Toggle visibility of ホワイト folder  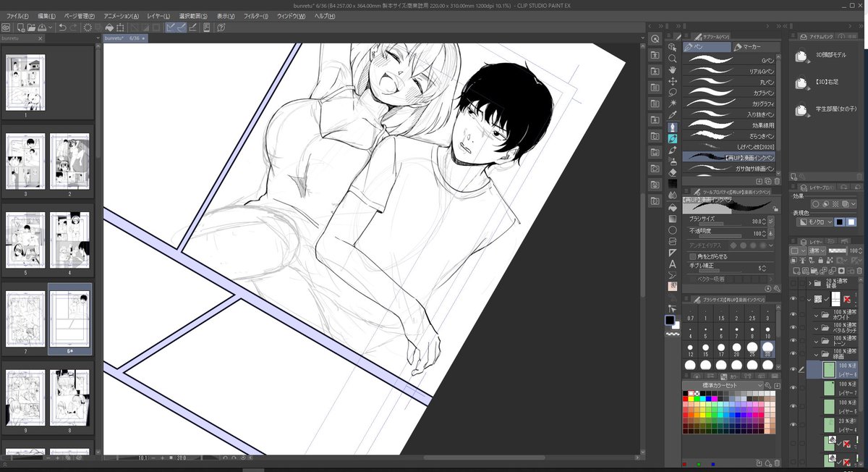click(793, 315)
